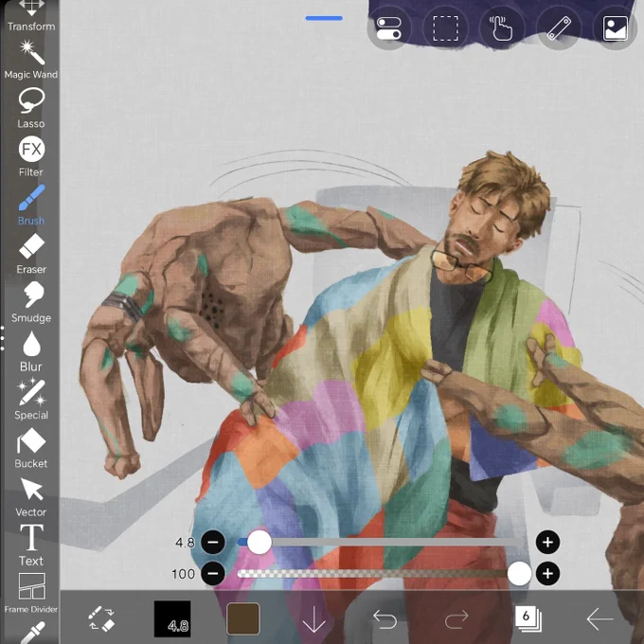Screen dimensions: 644x644
Task: Open the layers panel showing 6
Action: click(528, 618)
